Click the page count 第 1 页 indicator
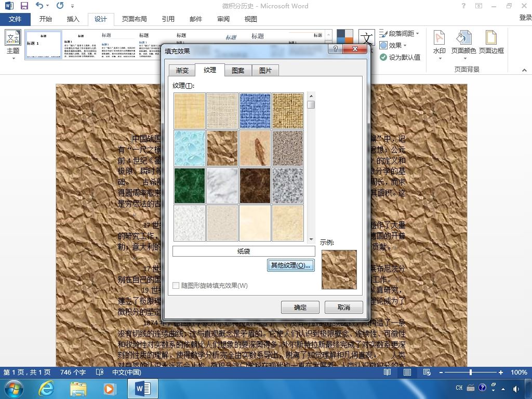The width and height of the screenshot is (532, 399). (x=26, y=372)
